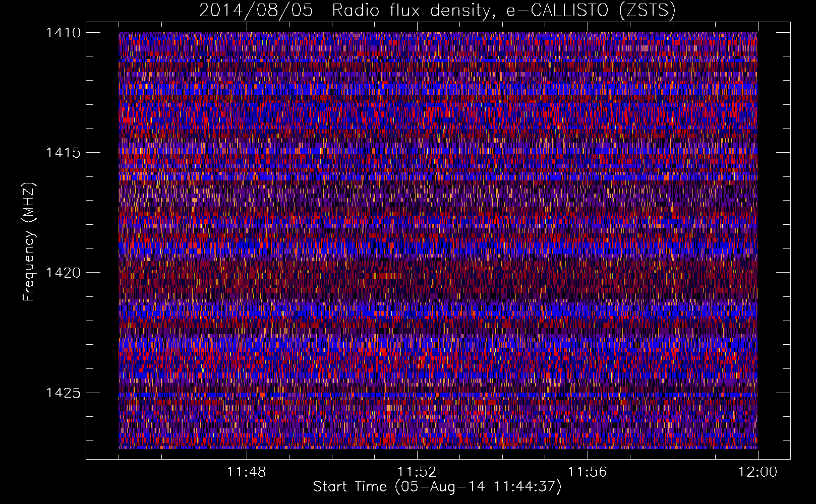Select the y-axis label 'Frequency (MHZ)'
The width and height of the screenshot is (816, 504).
point(29,242)
